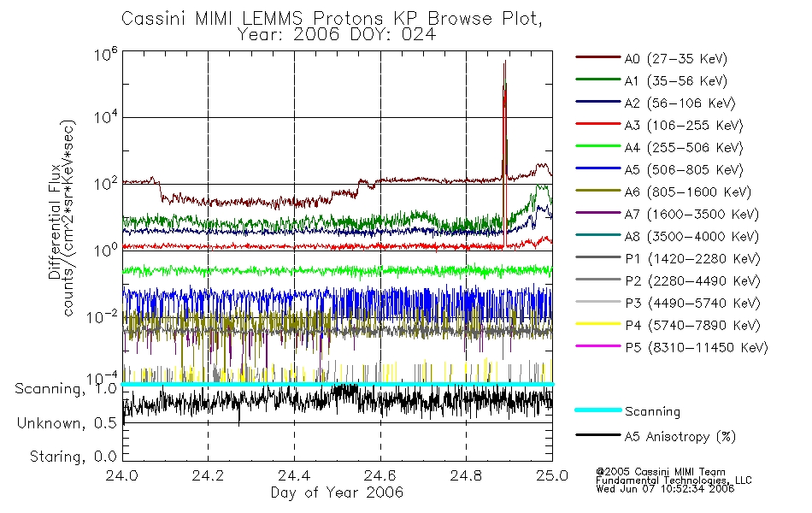Click the x-axis tick label 24.2
Viewport: 812px width, 513px height.
209,475
